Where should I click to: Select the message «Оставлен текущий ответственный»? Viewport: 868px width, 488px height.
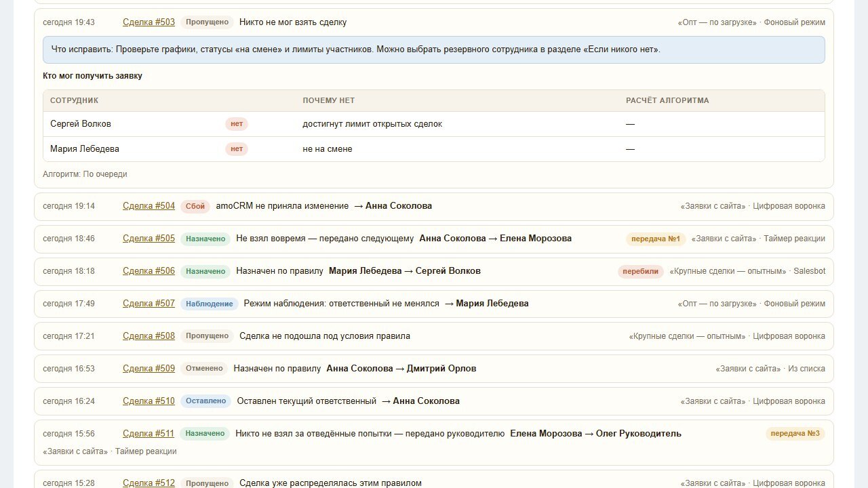point(307,401)
